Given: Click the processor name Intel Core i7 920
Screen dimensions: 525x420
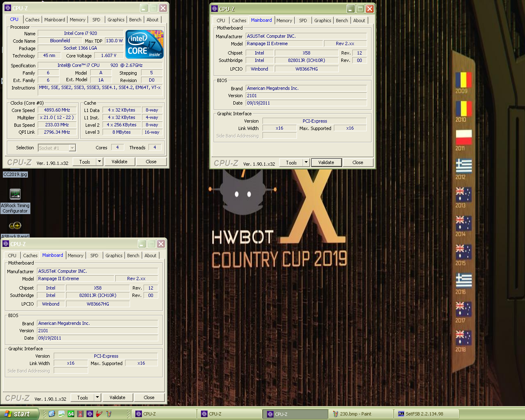Looking at the screenshot, I should (80, 33).
